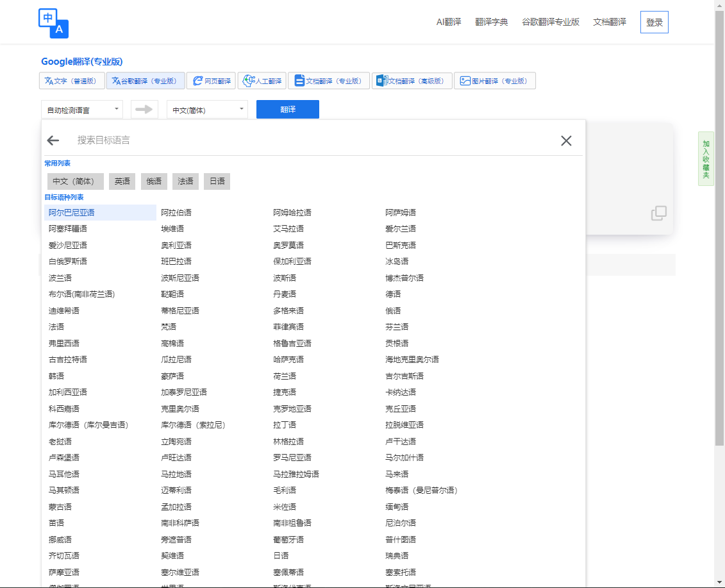Choose 俄语 from common list
The width and height of the screenshot is (725, 588).
(154, 181)
